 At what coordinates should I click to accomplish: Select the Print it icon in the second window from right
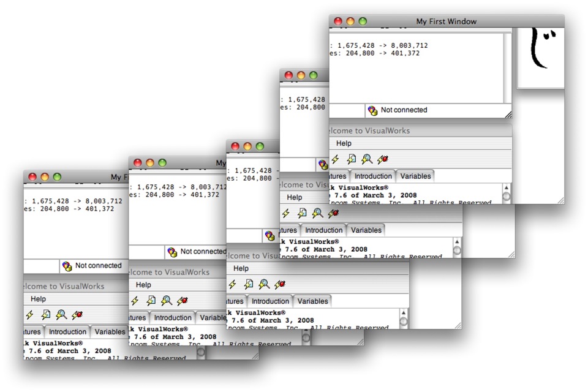(x=302, y=213)
